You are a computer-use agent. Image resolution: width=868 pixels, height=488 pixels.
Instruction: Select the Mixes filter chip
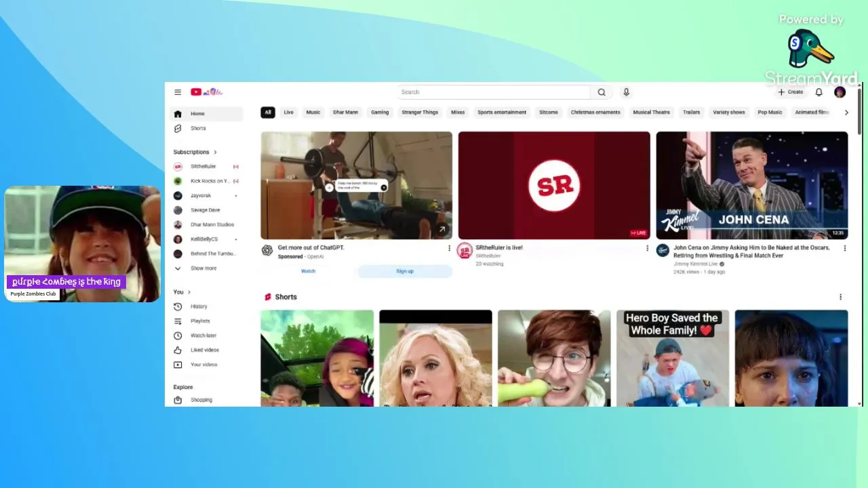pyautogui.click(x=458, y=113)
